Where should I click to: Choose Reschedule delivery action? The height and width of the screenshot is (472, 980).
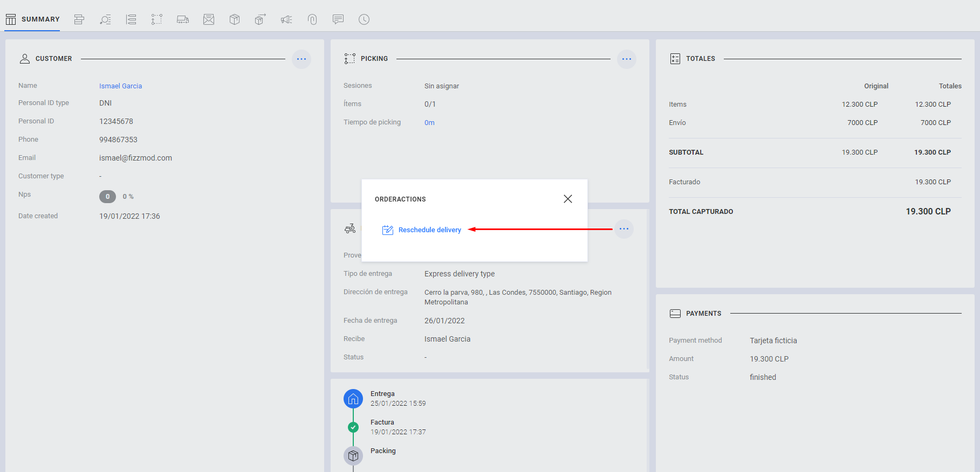[x=422, y=230]
